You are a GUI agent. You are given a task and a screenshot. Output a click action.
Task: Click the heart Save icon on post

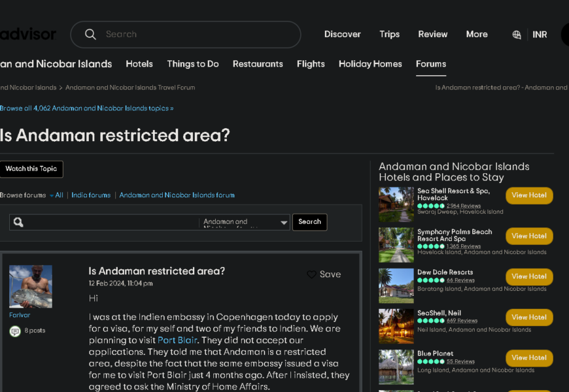[x=311, y=274]
